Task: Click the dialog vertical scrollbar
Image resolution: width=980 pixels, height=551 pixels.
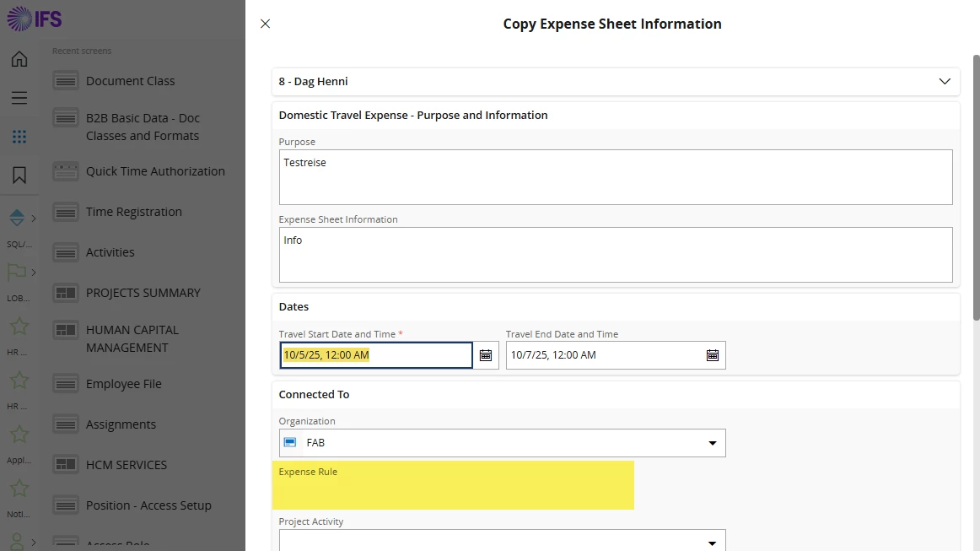Action: [x=976, y=186]
